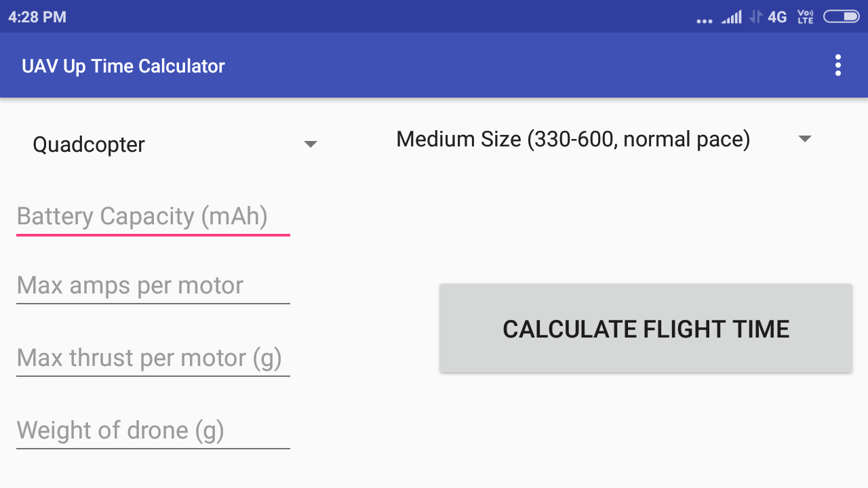This screenshot has width=868, height=488.
Task: Tap the 4G network indicator
Action: pyautogui.click(x=777, y=17)
